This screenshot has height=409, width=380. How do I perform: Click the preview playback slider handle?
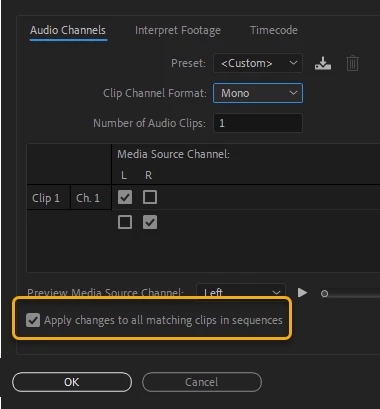click(324, 294)
